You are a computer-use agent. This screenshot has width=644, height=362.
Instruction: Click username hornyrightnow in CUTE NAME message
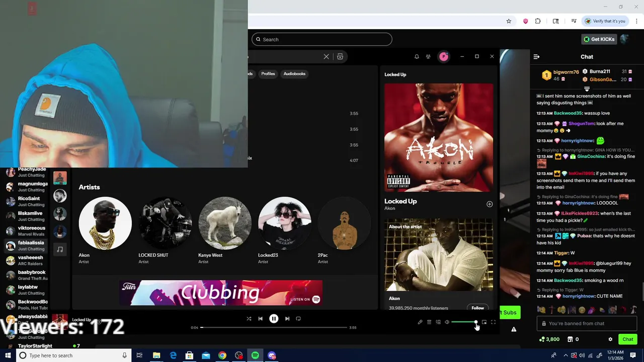point(578,297)
